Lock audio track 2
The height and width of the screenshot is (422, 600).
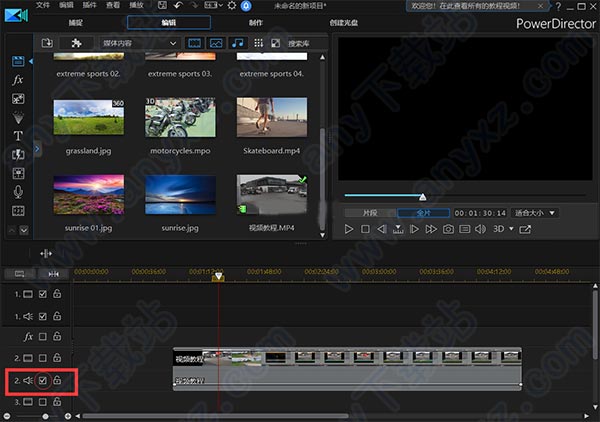(57, 380)
